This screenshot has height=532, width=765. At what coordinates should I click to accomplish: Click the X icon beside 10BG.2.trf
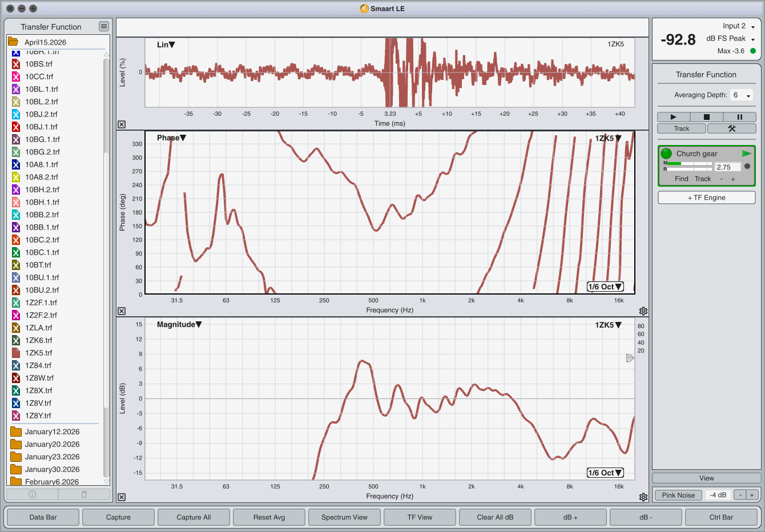coord(16,152)
